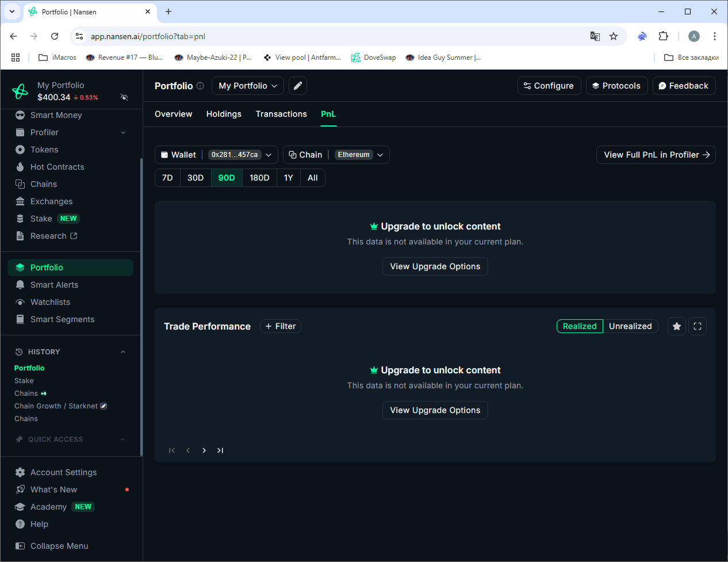Viewport: 728px width, 562px height.
Task: Favorite Trade Performance with star icon
Action: 677,326
